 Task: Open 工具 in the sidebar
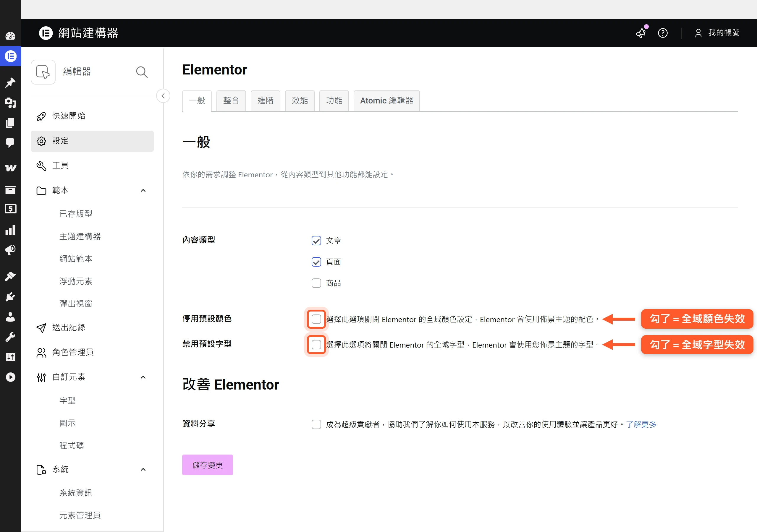tap(92, 166)
